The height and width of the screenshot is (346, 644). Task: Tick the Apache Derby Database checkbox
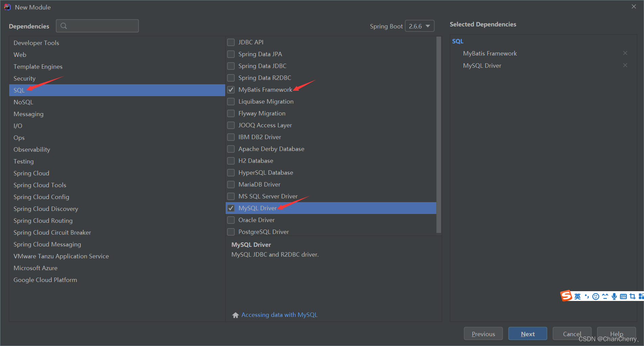point(231,149)
